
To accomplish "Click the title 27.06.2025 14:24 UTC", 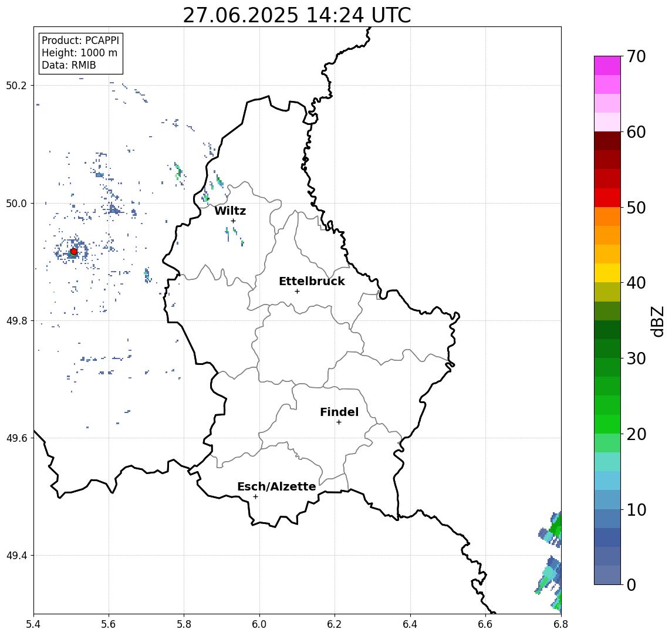I will click(x=297, y=15).
